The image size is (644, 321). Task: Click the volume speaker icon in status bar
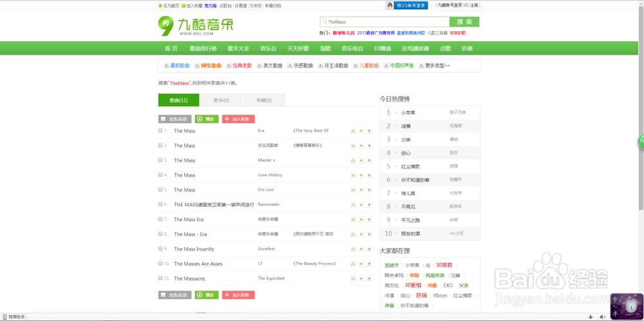[601, 316]
